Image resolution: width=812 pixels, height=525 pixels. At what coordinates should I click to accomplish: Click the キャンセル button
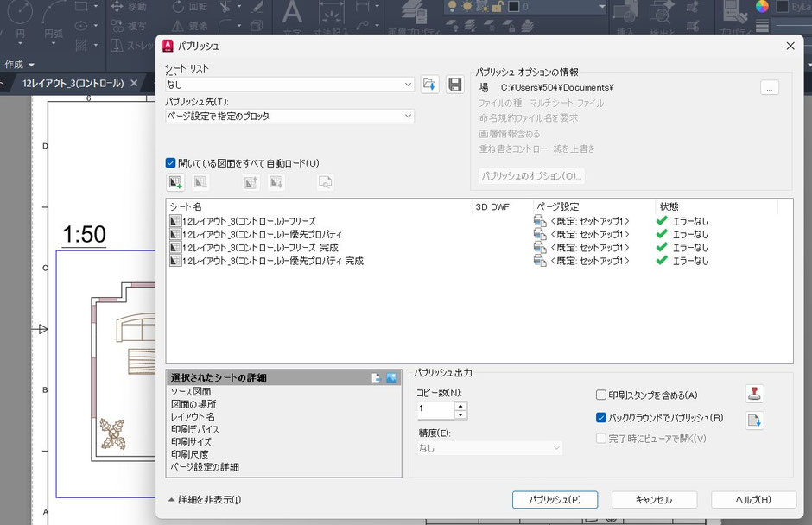(x=654, y=500)
